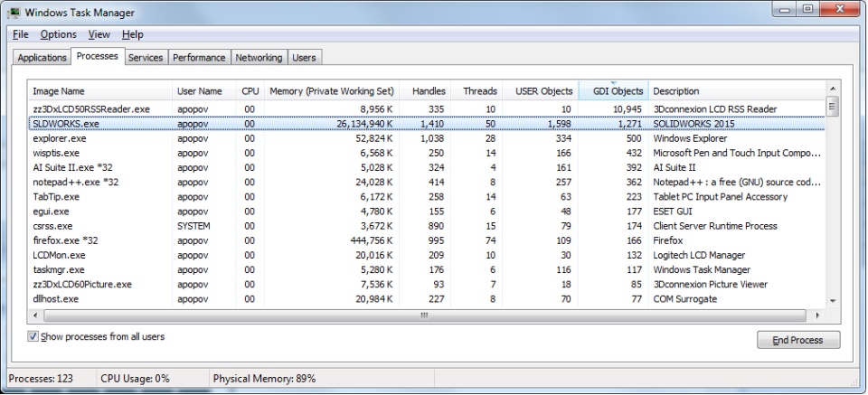Image resolution: width=868 pixels, height=395 pixels.
Task: Click Windows Explorer description text
Action: (x=690, y=138)
